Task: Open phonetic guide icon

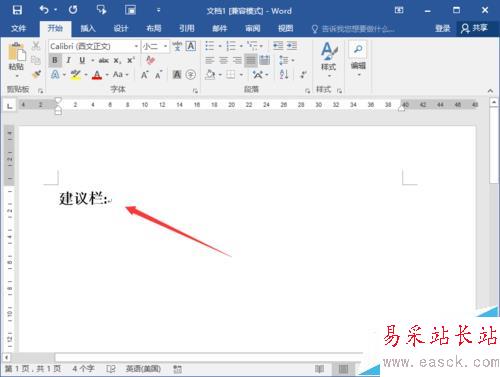Action: coord(177,46)
